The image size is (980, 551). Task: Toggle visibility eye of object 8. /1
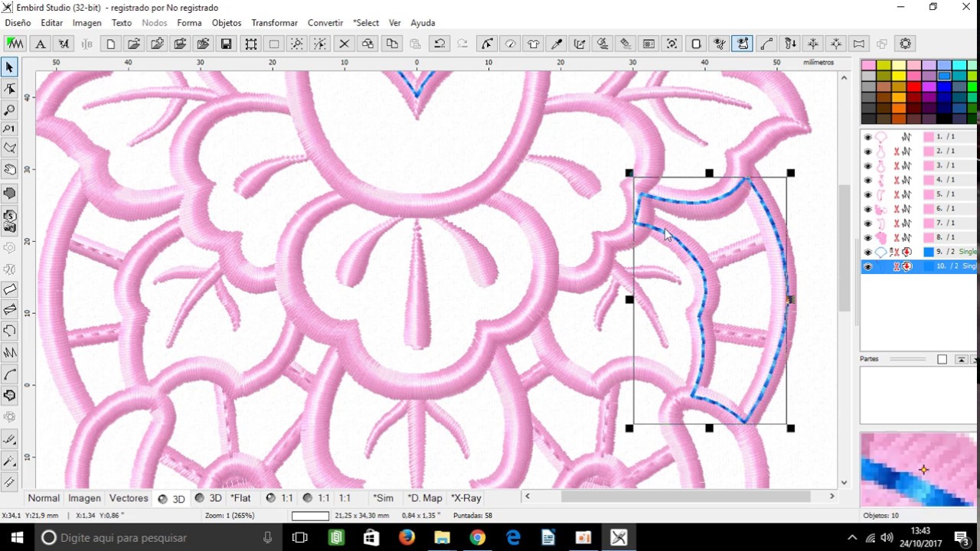click(867, 238)
